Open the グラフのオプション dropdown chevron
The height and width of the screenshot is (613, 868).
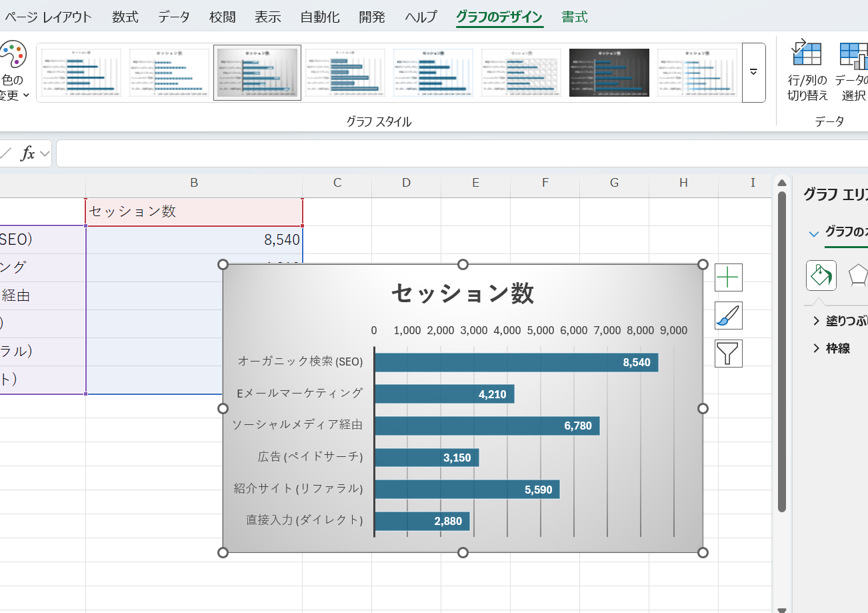point(813,233)
